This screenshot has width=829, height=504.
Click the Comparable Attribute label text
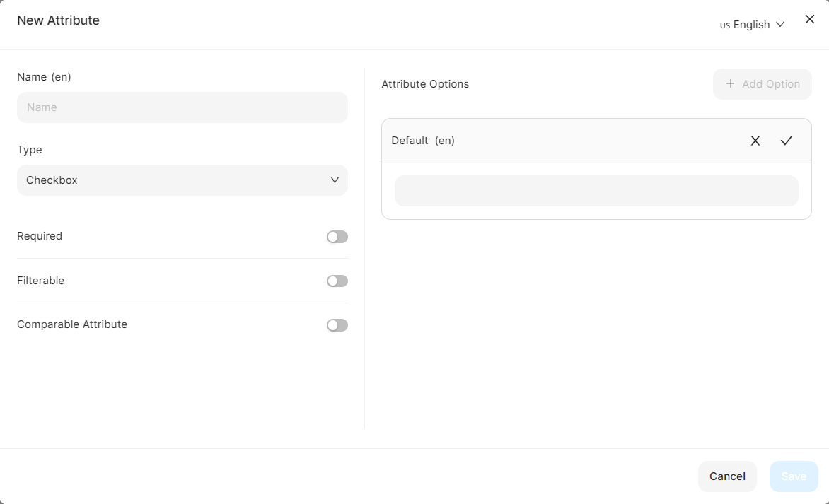[72, 324]
